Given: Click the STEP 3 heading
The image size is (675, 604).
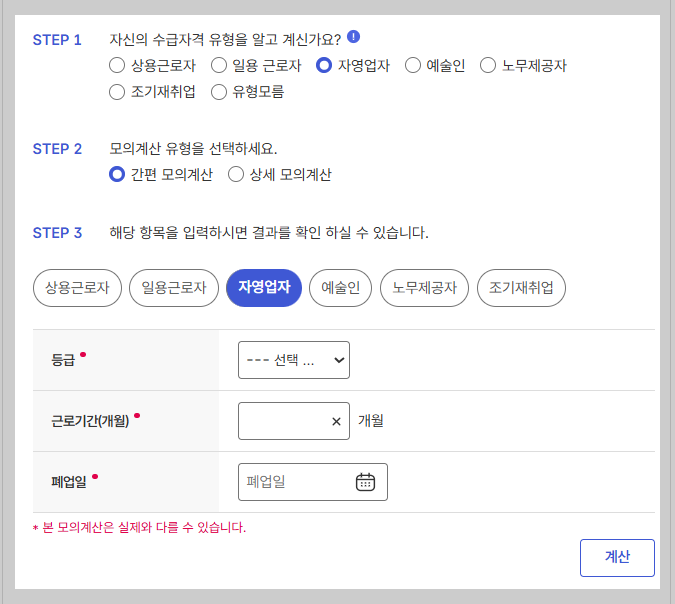Looking at the screenshot, I should coord(57,233).
